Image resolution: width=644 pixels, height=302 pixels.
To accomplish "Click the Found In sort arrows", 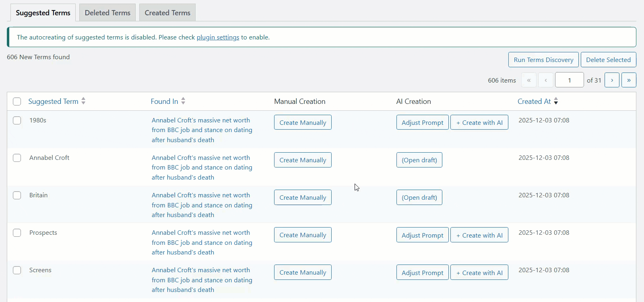I will point(183,101).
